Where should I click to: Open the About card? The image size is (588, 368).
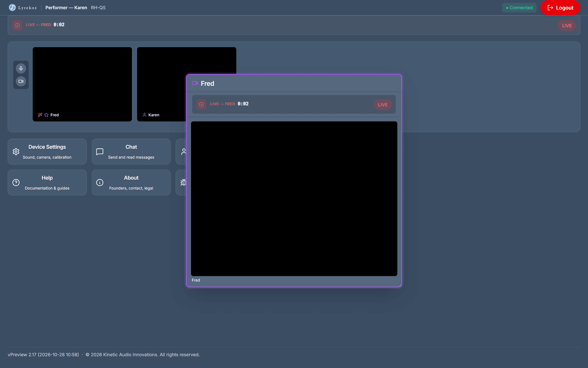point(131,182)
